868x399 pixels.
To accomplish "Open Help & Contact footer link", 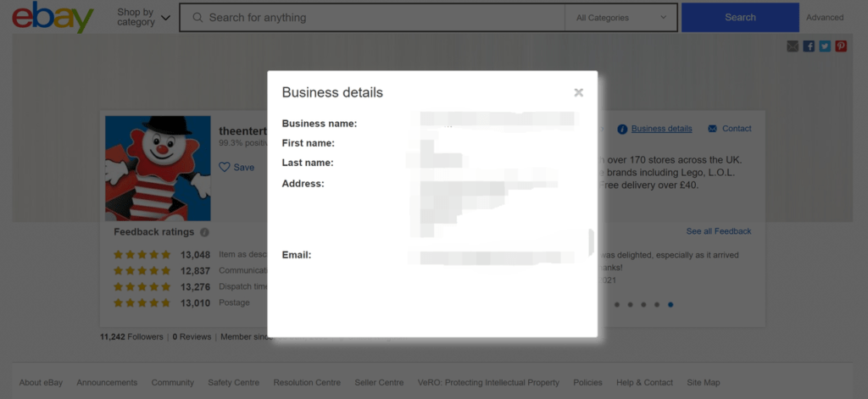I will click(x=644, y=383).
